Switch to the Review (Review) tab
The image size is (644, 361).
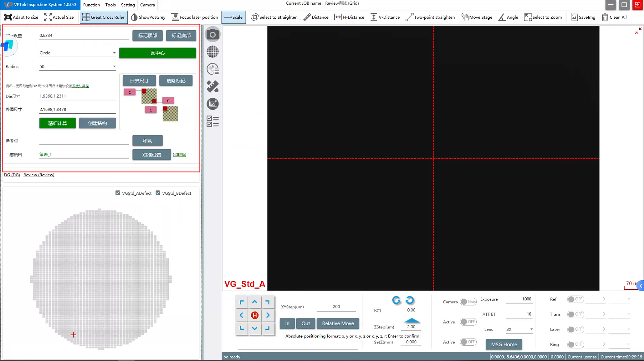(39, 175)
